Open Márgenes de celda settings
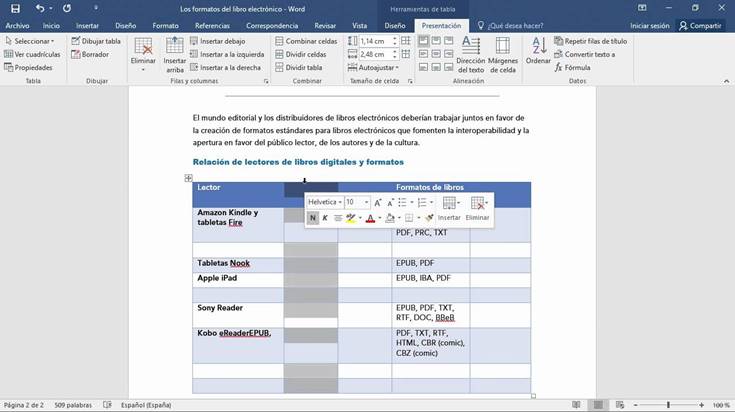Image resolution: width=735 pixels, height=412 pixels. 502,54
